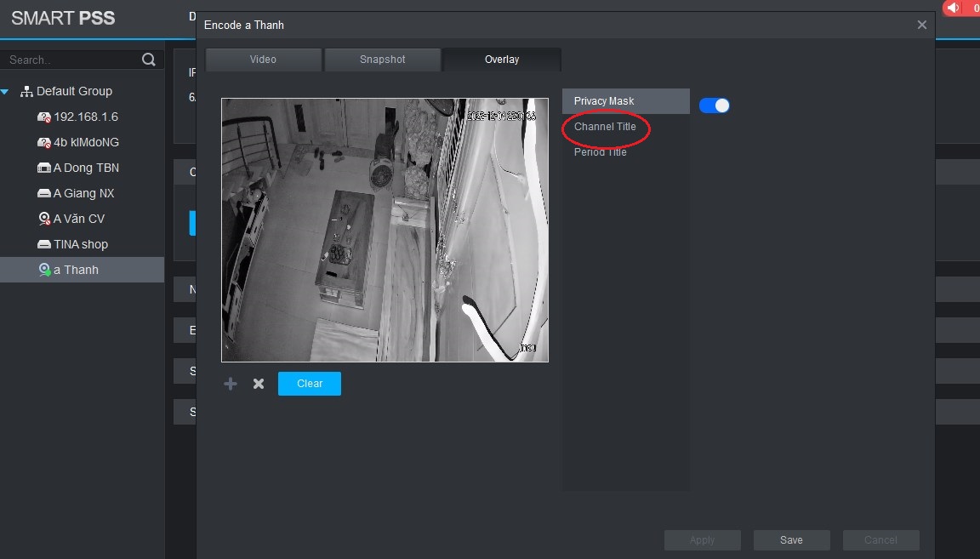Viewport: 980px width, 559px height.
Task: Open the Snapshot tab
Action: (x=382, y=60)
